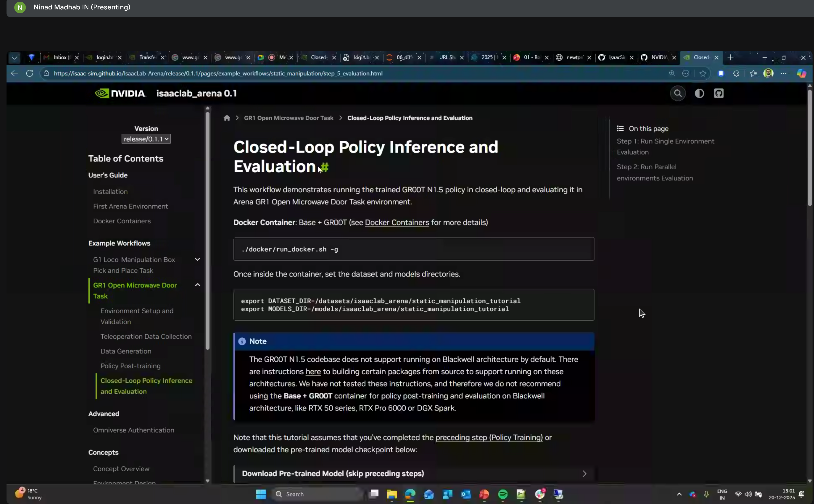
Task: Open Policy Post-training in sidebar
Action: 130,366
